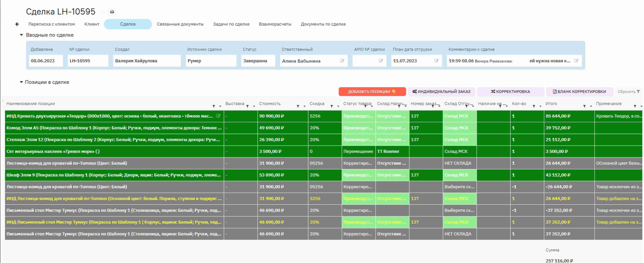Open the Кол-во column dropdown arrow
The width and height of the screenshot is (644, 263).
tap(540, 106)
